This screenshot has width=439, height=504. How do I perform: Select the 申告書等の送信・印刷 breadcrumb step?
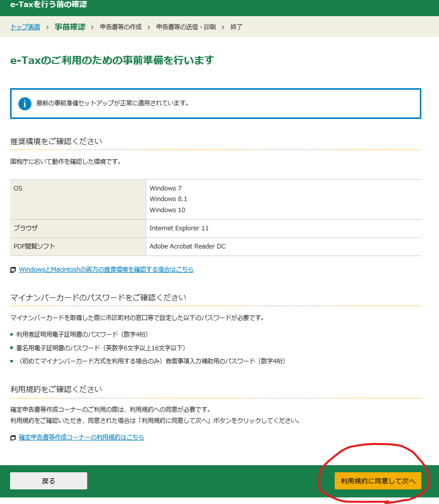(186, 27)
